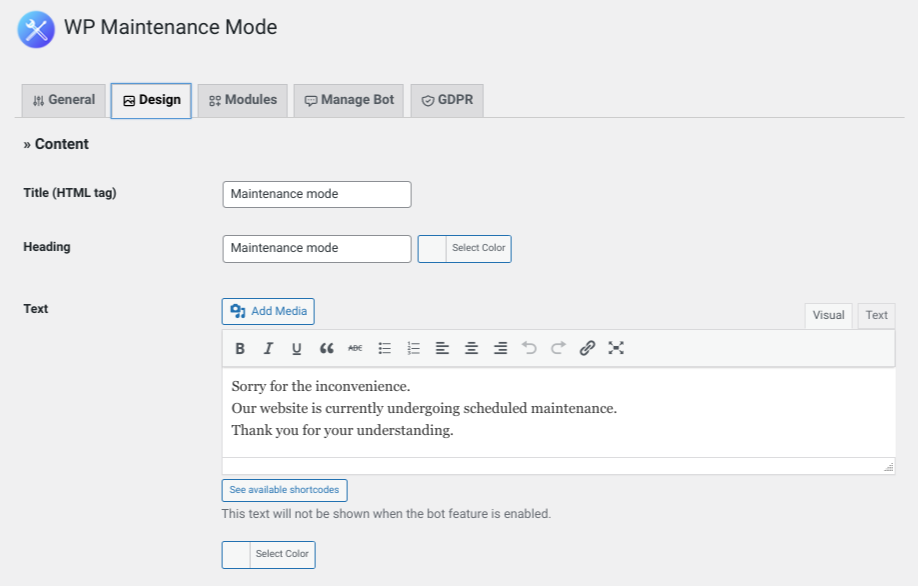The image size is (918, 586).
Task: Switch to the General tab
Action: tap(63, 100)
